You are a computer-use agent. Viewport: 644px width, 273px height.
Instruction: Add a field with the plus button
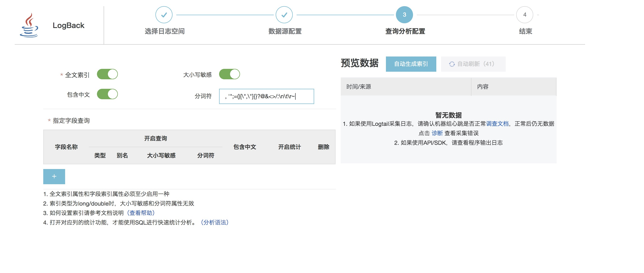tap(54, 176)
